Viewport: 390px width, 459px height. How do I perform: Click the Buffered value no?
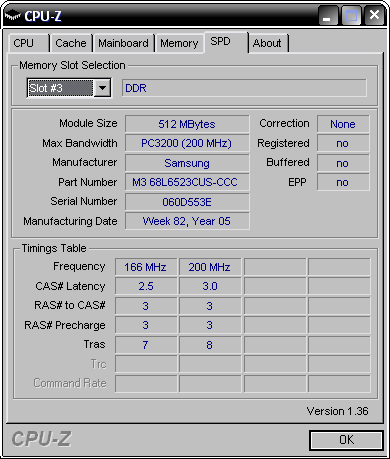(x=343, y=163)
